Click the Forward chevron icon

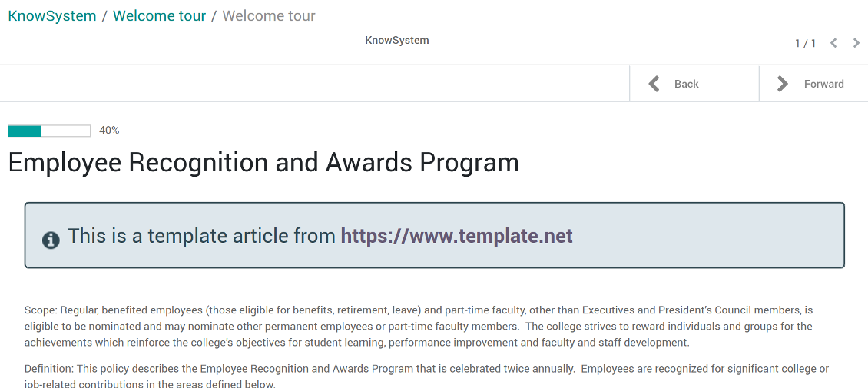[x=782, y=84]
